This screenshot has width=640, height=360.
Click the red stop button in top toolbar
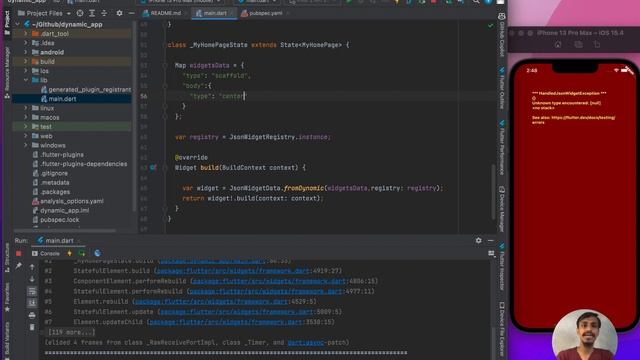click(x=433, y=2)
